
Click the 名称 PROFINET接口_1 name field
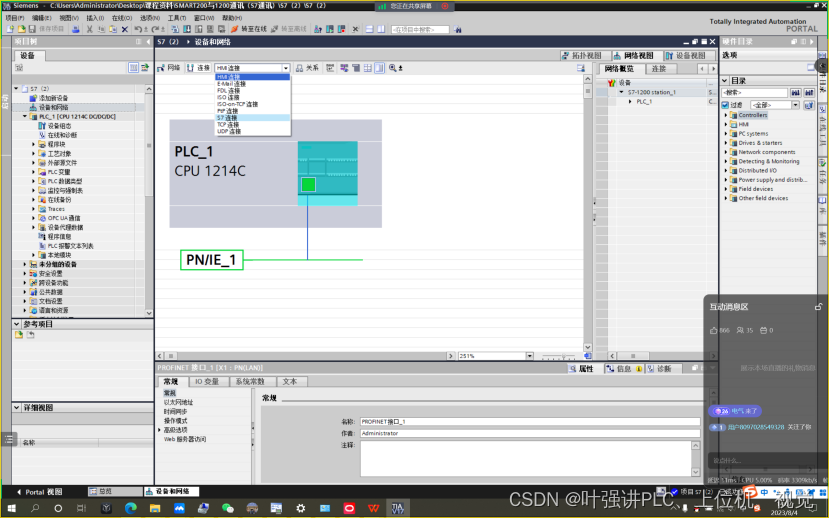tap(530, 422)
